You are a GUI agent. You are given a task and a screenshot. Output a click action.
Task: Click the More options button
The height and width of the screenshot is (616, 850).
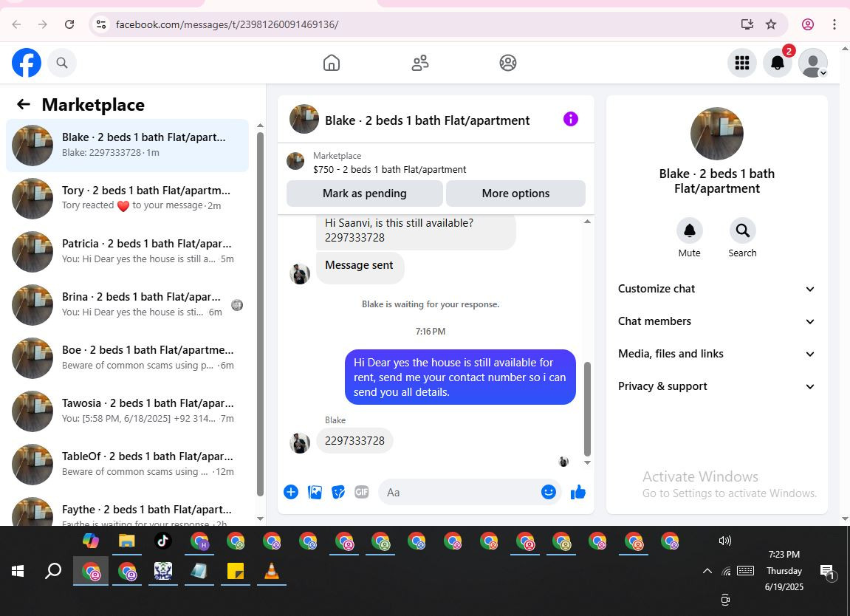[515, 194]
